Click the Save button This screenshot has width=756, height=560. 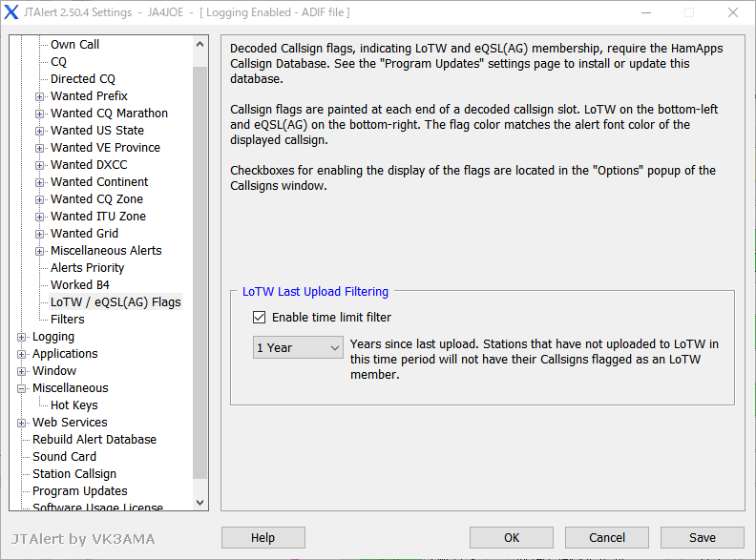click(703, 537)
